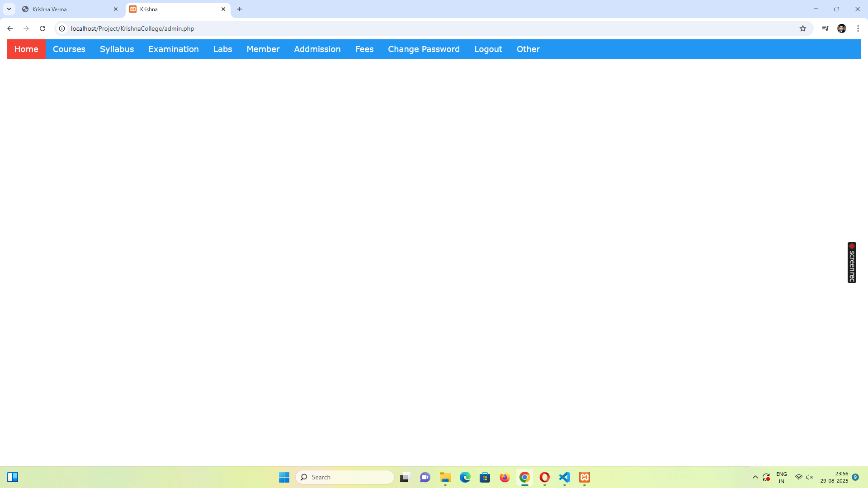Open Visual Studio Code from taskbar
868x488 pixels.
tap(565, 477)
